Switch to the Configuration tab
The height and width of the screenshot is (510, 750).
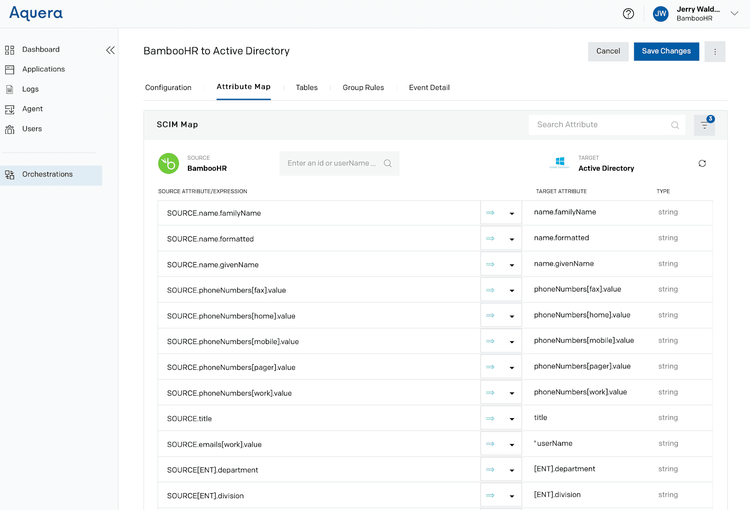coord(168,88)
